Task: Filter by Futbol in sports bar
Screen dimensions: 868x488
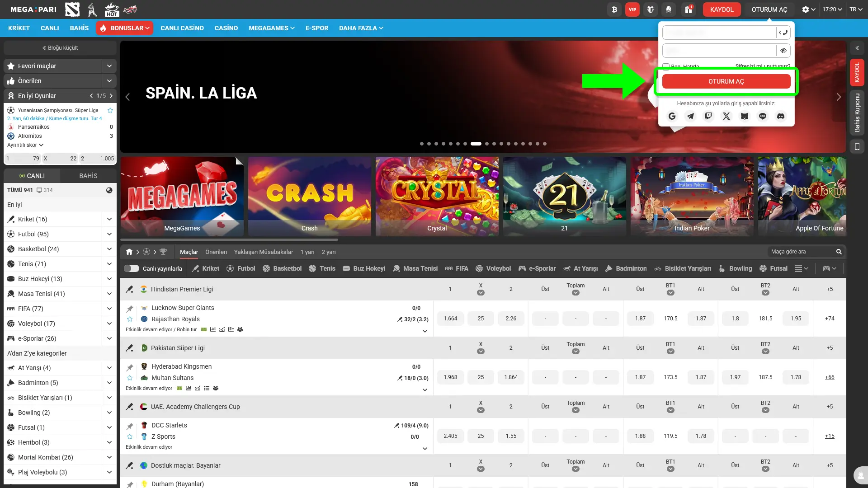Action: [241, 268]
